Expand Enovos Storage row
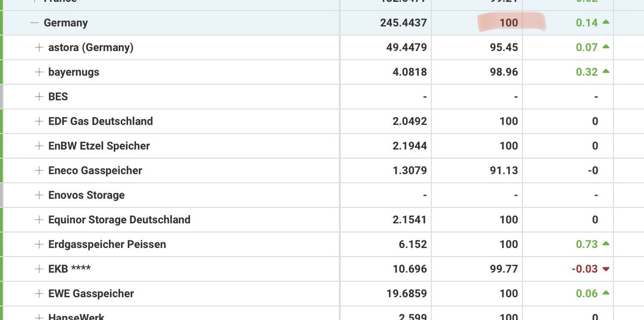Image resolution: width=644 pixels, height=320 pixels. click(x=39, y=195)
